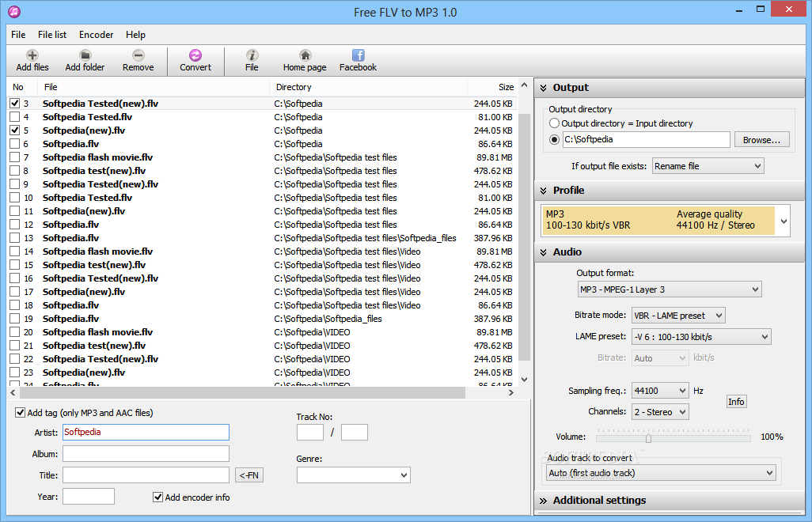812x522 pixels.
Task: Click the Artist input field
Action: pyautogui.click(x=146, y=432)
